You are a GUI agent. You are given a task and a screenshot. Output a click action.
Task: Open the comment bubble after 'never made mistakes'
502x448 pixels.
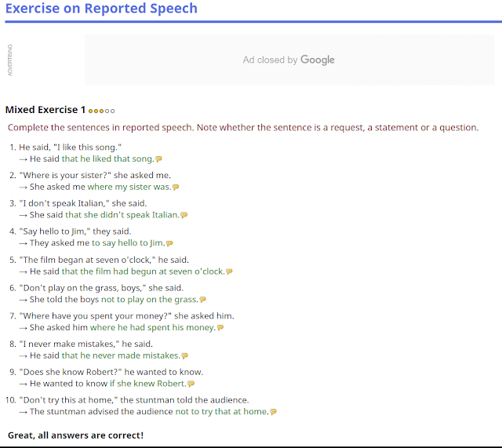pos(185,355)
